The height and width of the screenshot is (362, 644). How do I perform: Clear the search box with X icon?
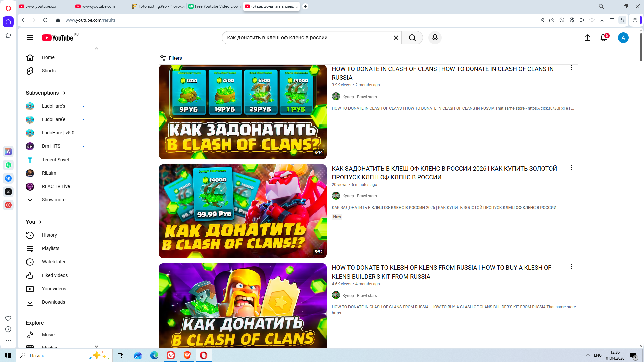(x=396, y=38)
